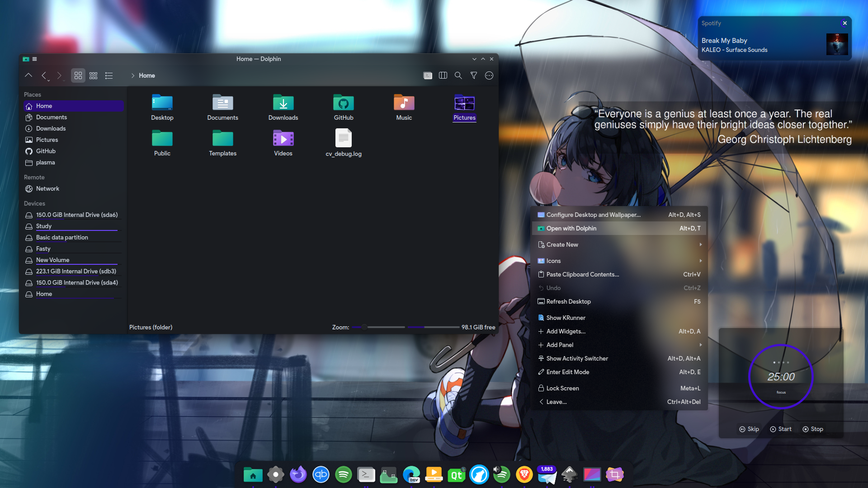This screenshot has width=868, height=488.
Task: Open terminal panel icon in Dolphin toolbar
Action: pos(428,75)
